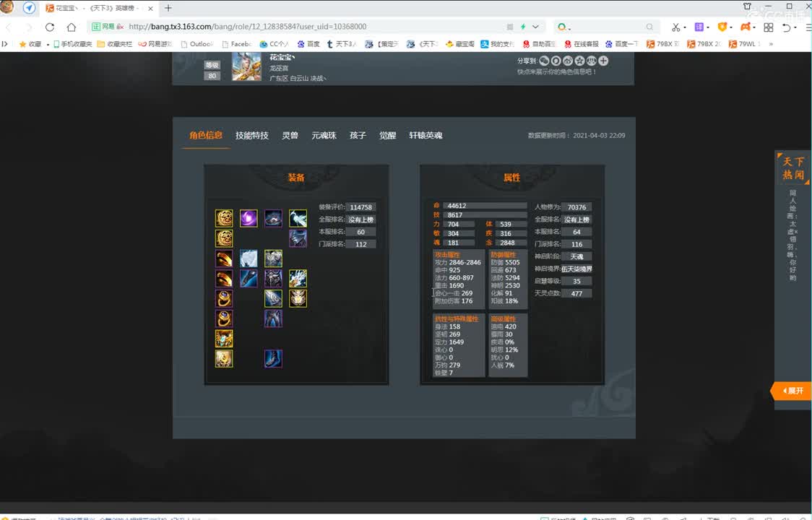Open the 手机收藏夹 bookmark folder

pyautogui.click(x=72, y=44)
